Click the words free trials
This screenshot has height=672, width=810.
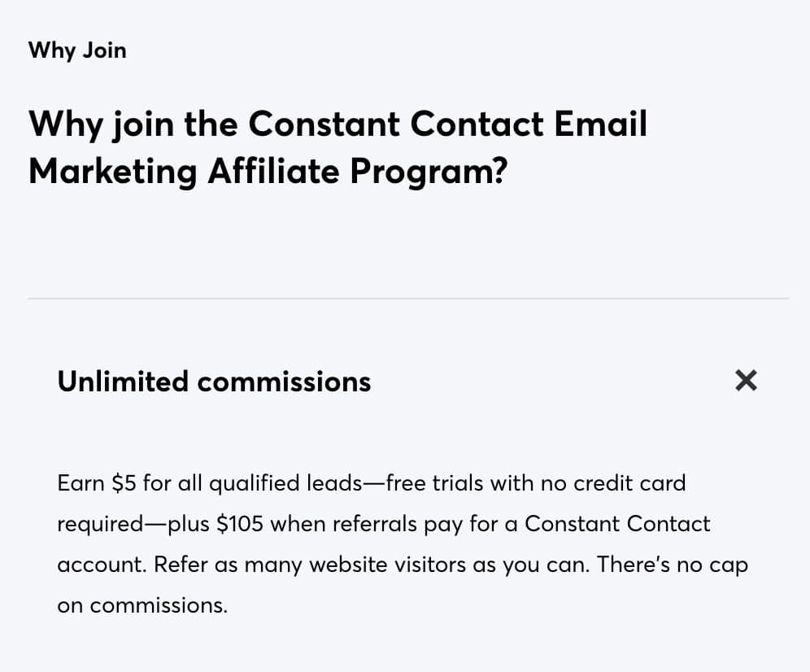pyautogui.click(x=435, y=483)
